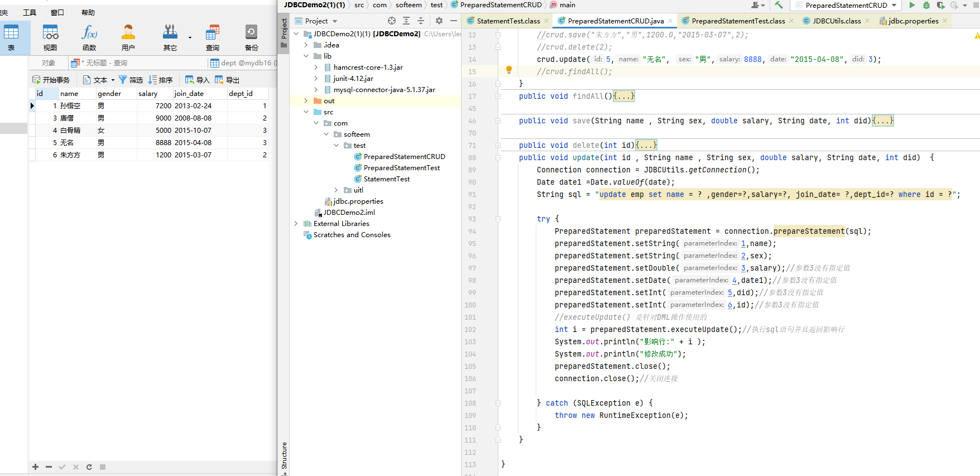Click the 排序 sort button
The height and width of the screenshot is (476, 980).
tap(161, 80)
